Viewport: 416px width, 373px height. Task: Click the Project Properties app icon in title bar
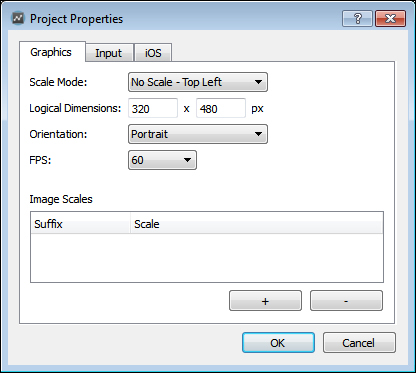click(x=18, y=18)
